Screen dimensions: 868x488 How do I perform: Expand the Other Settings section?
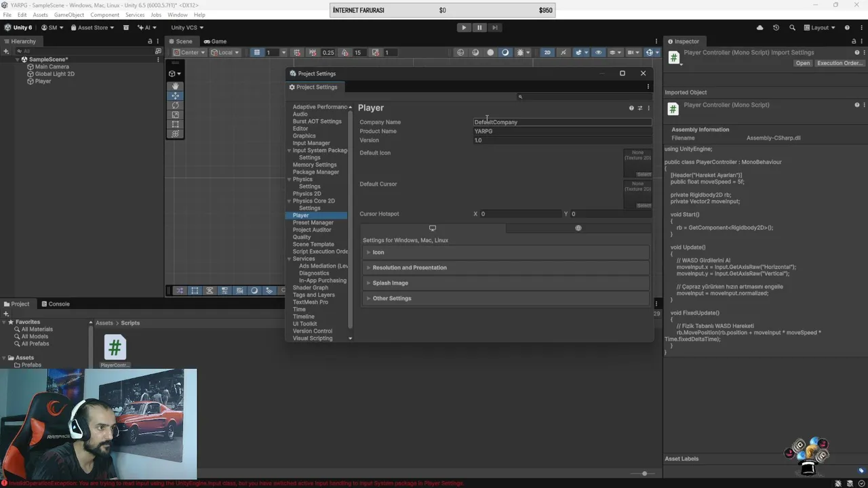click(x=505, y=298)
